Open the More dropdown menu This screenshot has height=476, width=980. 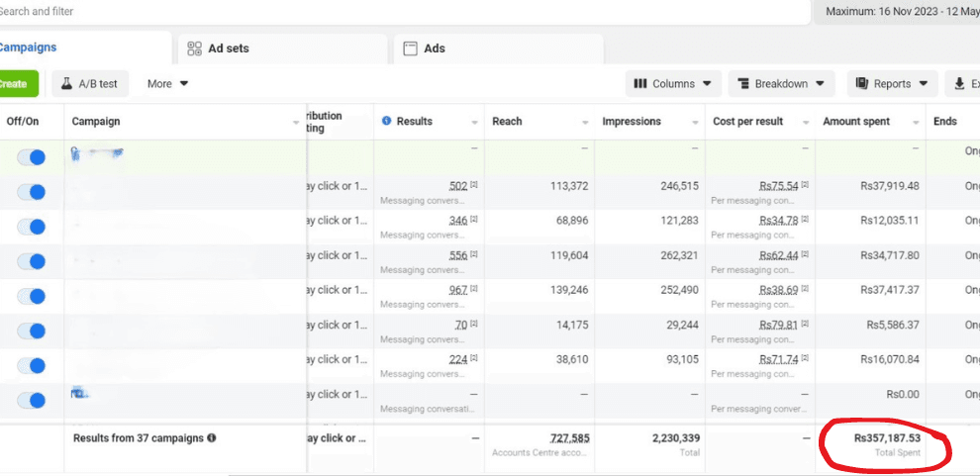click(x=167, y=84)
